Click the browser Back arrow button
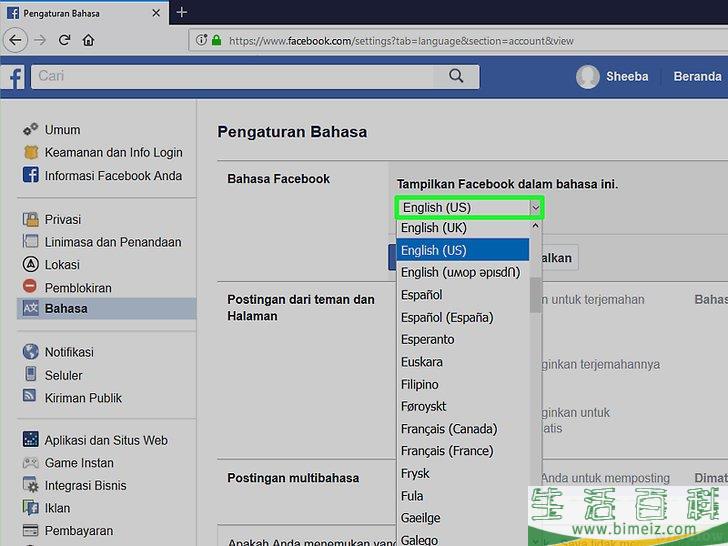The height and width of the screenshot is (546, 728). pyautogui.click(x=15, y=40)
